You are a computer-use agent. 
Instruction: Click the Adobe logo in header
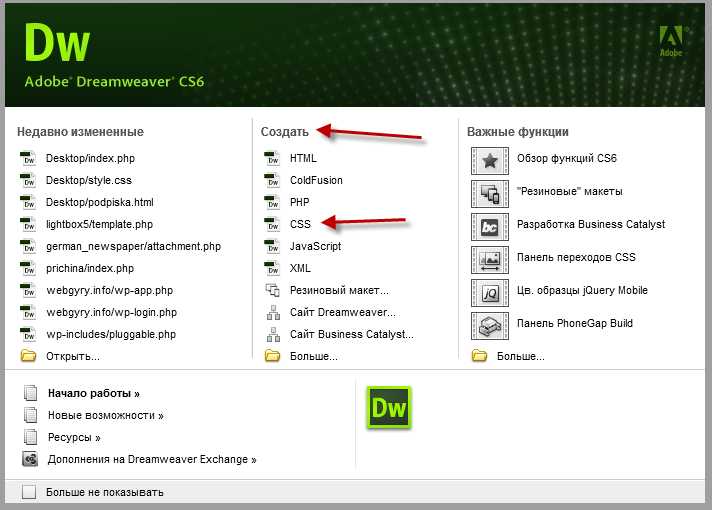click(670, 42)
